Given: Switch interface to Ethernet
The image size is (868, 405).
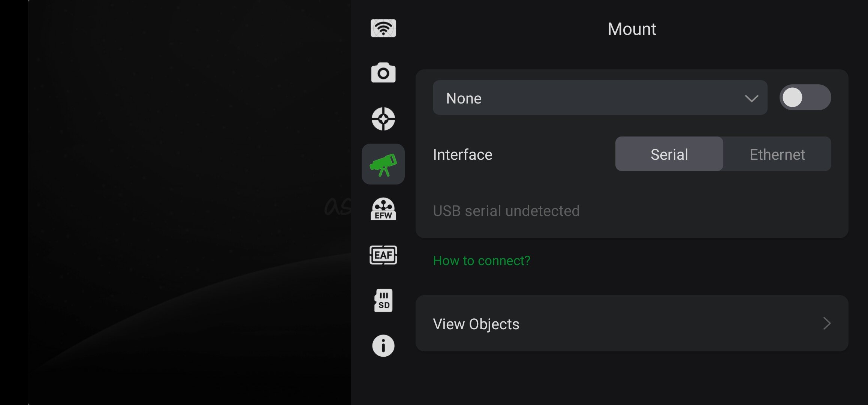Looking at the screenshot, I should click(777, 154).
